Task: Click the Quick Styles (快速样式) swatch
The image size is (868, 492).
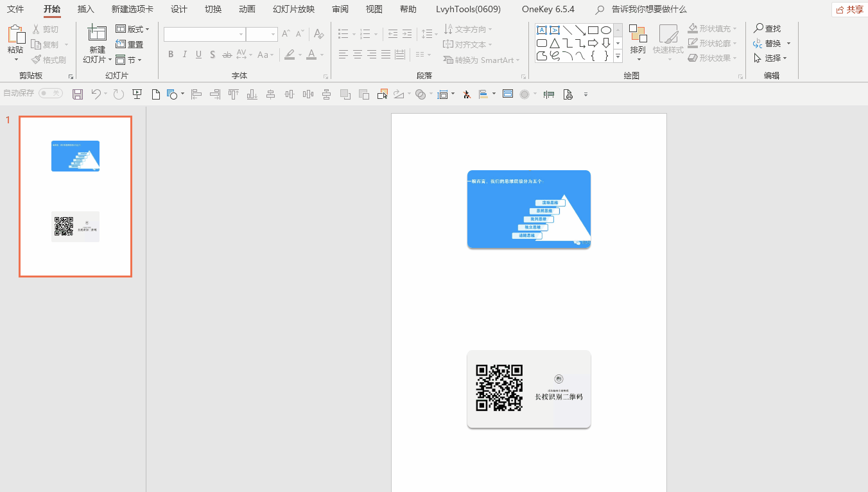Action: coord(668,43)
